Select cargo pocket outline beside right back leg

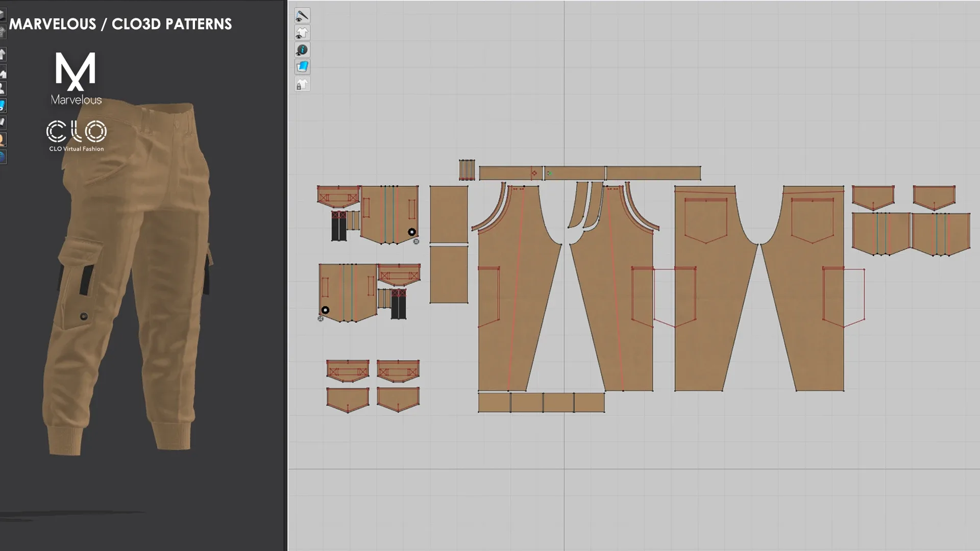pos(844,297)
